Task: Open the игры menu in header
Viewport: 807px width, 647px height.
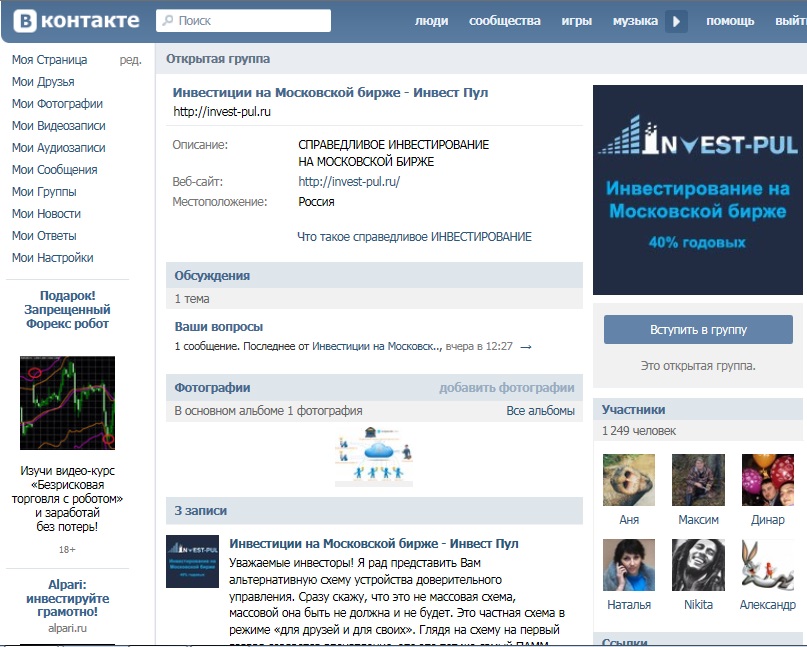Action: (x=576, y=21)
